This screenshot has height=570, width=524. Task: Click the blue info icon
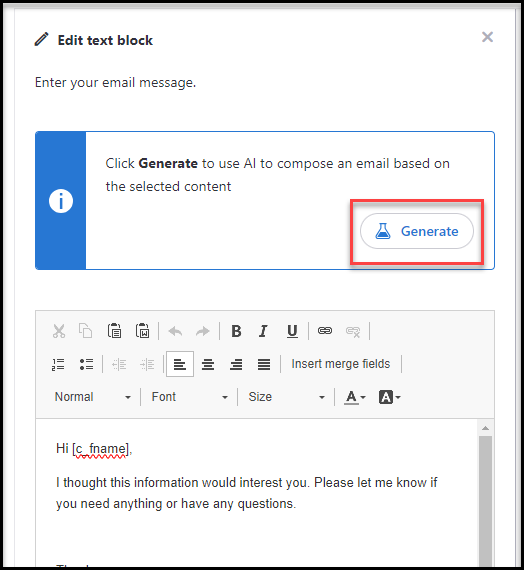coord(61,201)
